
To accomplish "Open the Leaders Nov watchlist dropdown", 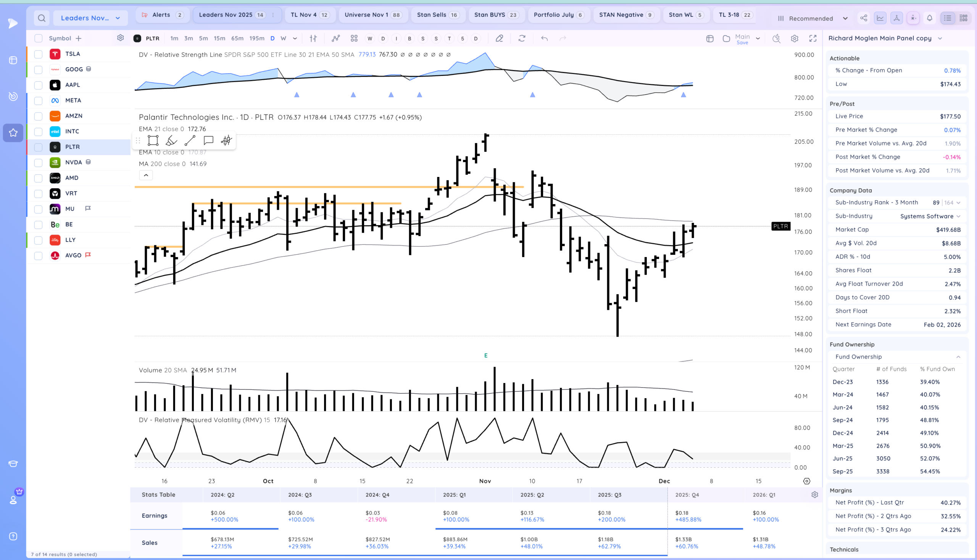I will 90,18.
